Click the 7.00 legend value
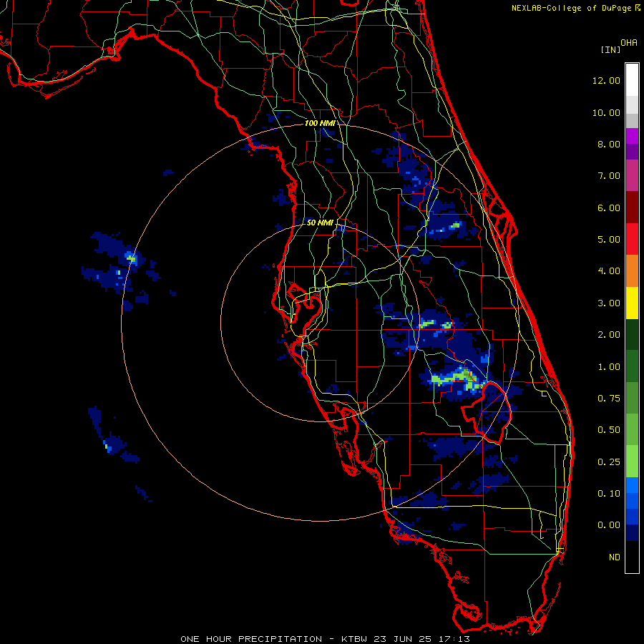 click(x=609, y=176)
